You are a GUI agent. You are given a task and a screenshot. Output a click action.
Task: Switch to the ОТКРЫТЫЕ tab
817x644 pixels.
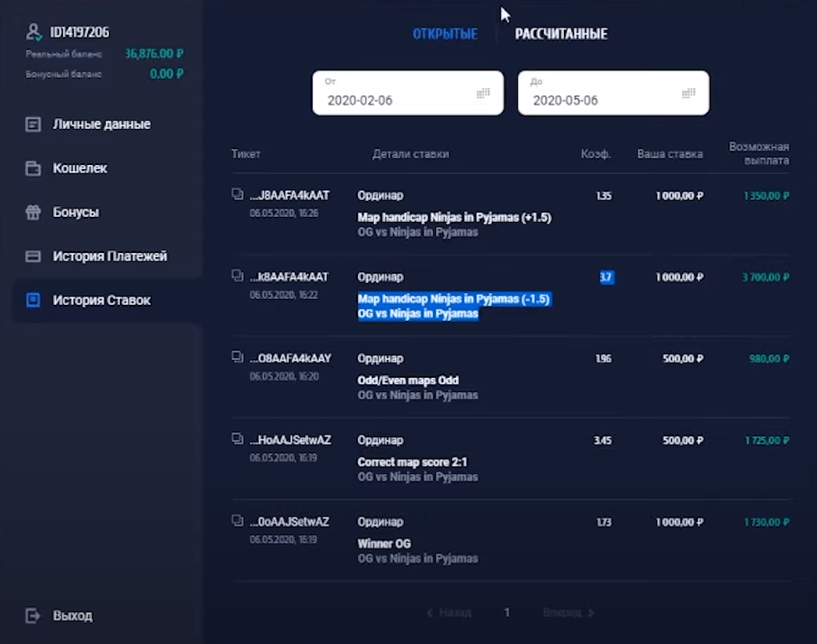tap(445, 34)
